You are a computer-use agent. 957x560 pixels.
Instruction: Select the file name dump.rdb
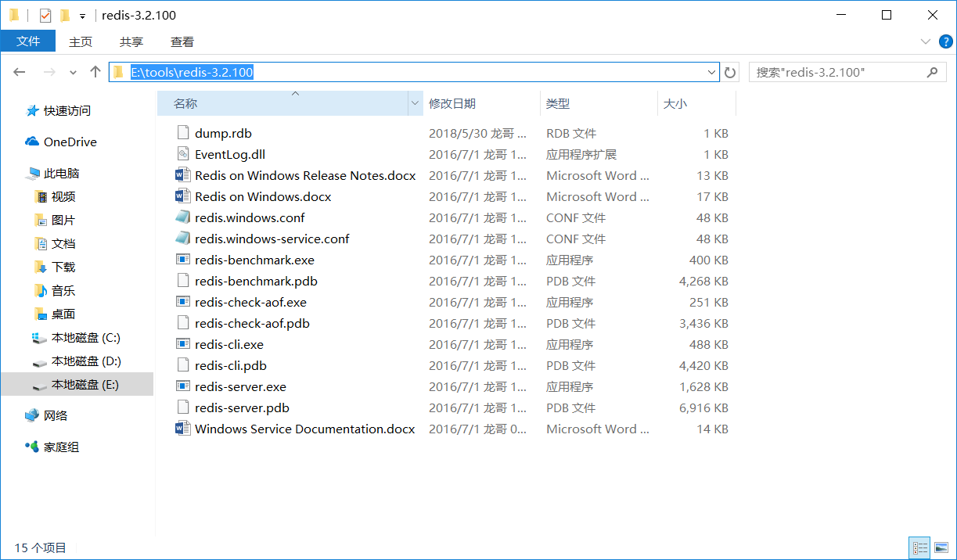(223, 133)
